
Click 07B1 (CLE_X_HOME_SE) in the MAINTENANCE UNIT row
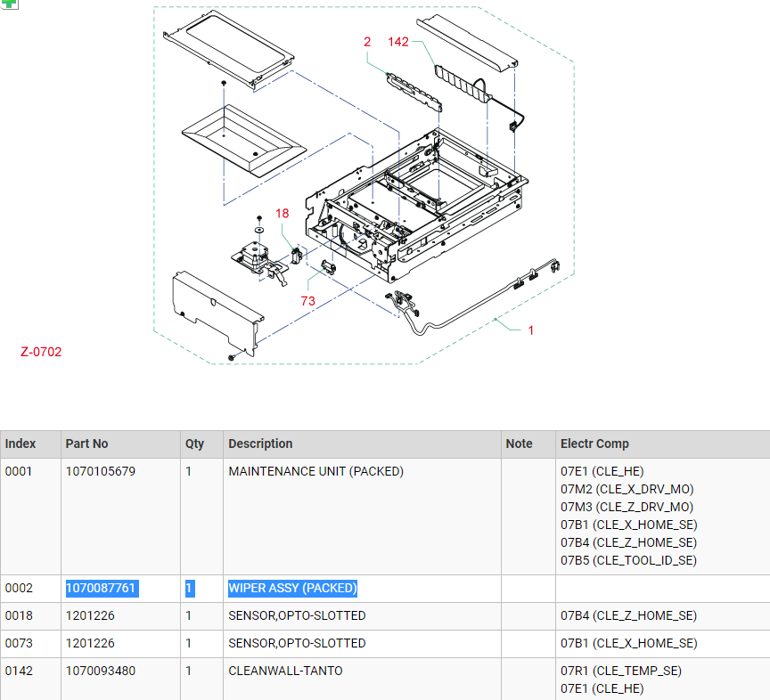tap(629, 525)
